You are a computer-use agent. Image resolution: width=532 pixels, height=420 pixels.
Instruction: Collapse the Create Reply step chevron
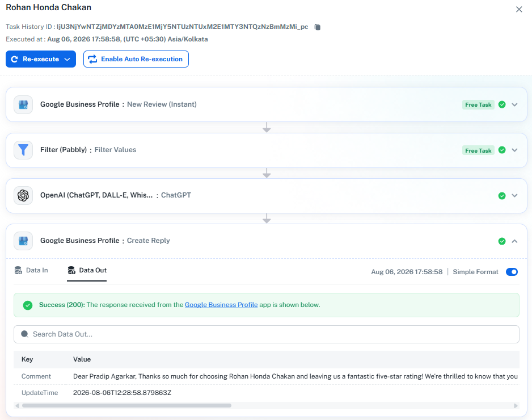tap(514, 241)
